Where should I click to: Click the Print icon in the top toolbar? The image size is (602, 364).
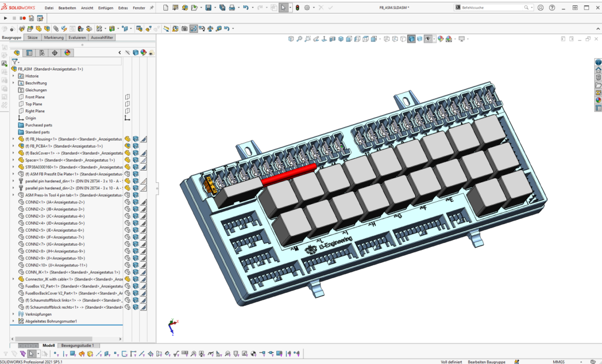coord(232,8)
